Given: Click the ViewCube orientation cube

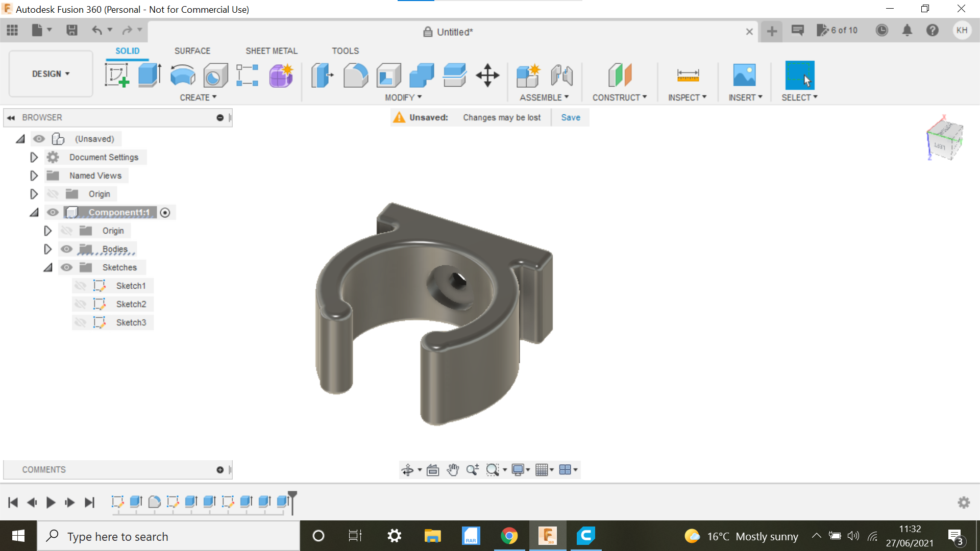Looking at the screenshot, I should coord(945,139).
